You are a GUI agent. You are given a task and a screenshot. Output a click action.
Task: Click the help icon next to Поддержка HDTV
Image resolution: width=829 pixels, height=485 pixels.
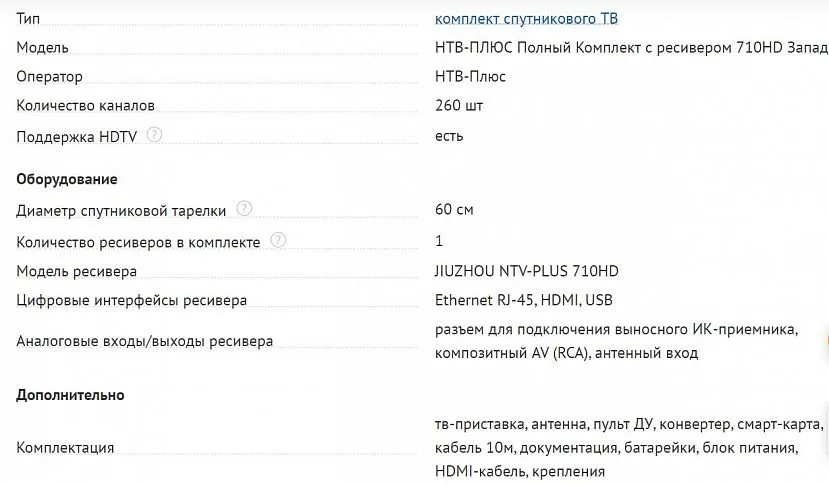(x=154, y=135)
